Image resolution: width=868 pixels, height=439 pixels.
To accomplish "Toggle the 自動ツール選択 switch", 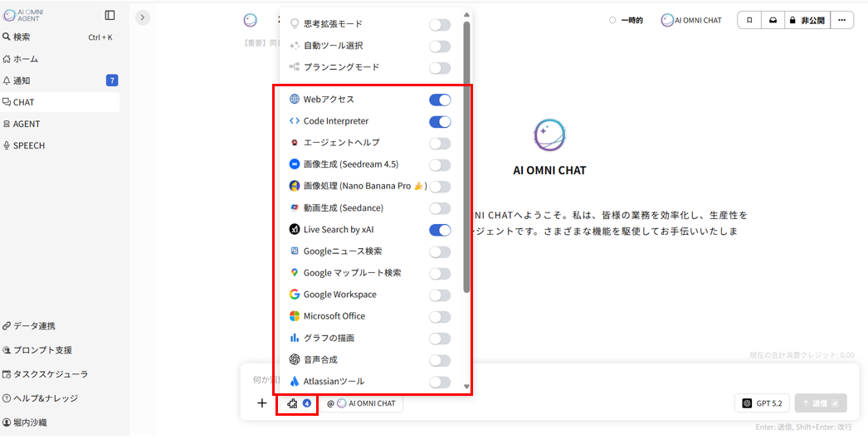I will coord(440,46).
